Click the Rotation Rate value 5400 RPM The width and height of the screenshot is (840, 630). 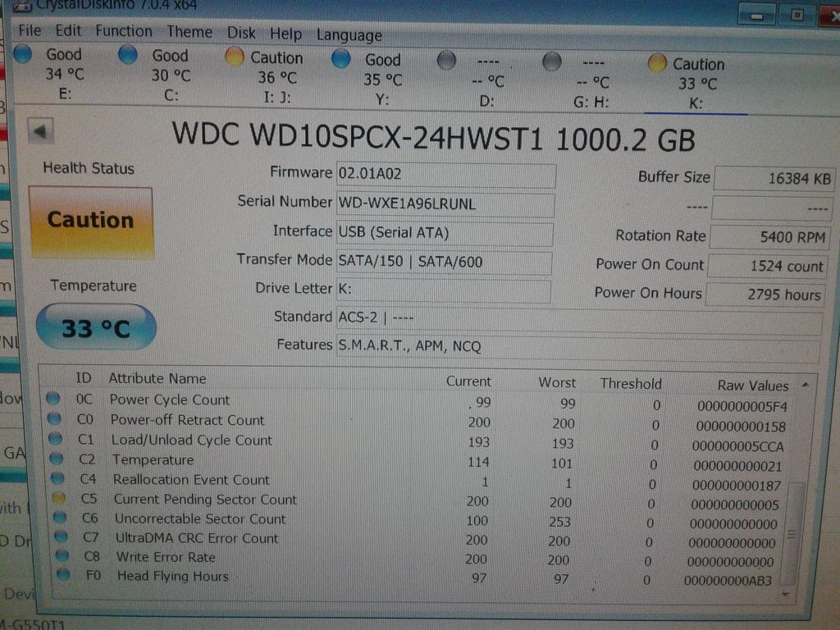click(x=769, y=237)
